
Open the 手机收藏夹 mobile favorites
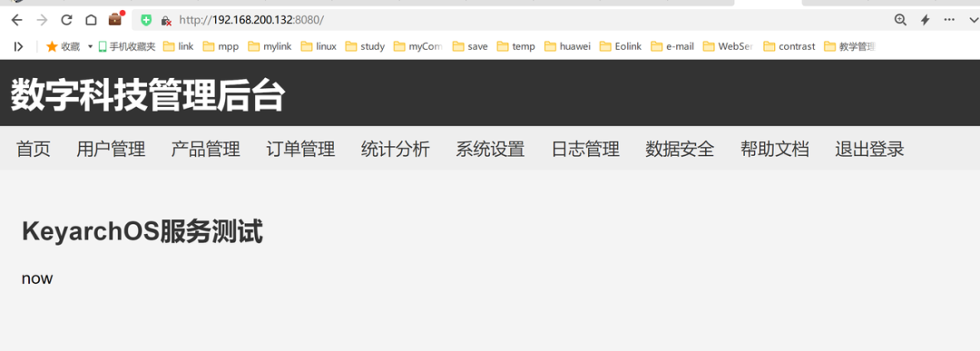pos(128,46)
